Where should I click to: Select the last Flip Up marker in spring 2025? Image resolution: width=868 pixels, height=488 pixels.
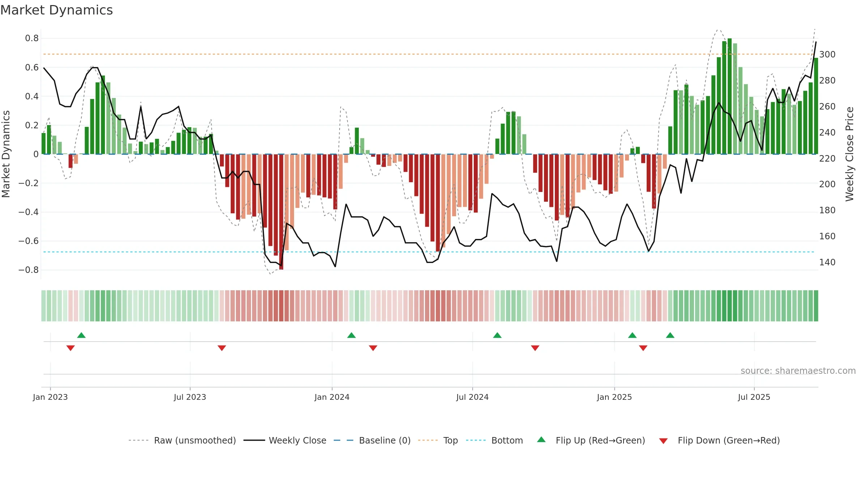coord(670,335)
